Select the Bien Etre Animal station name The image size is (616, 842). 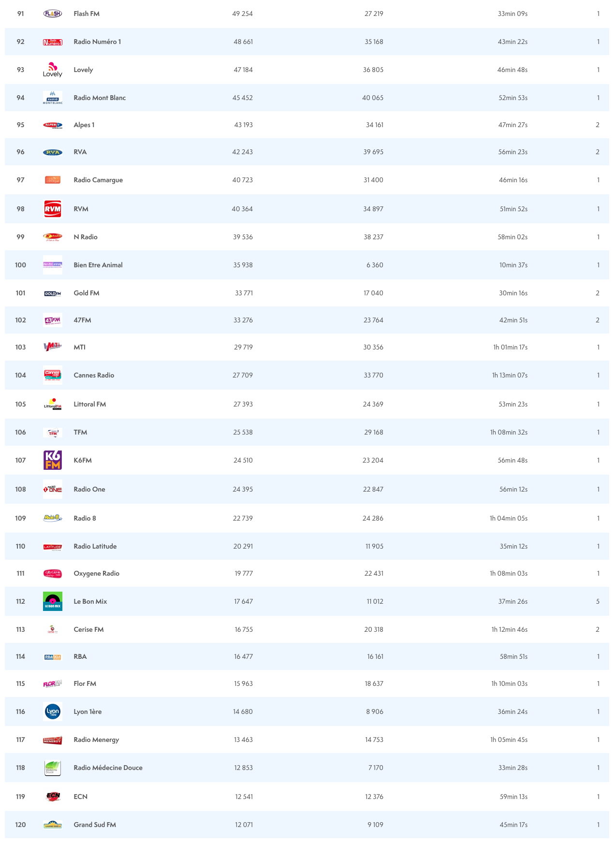point(98,265)
